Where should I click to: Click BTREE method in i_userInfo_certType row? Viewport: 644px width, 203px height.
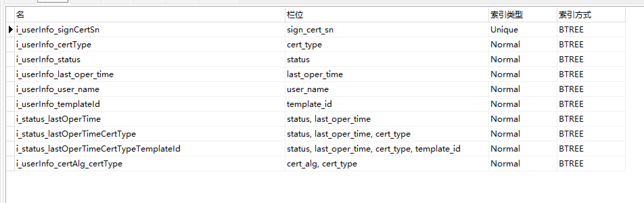click(591, 45)
